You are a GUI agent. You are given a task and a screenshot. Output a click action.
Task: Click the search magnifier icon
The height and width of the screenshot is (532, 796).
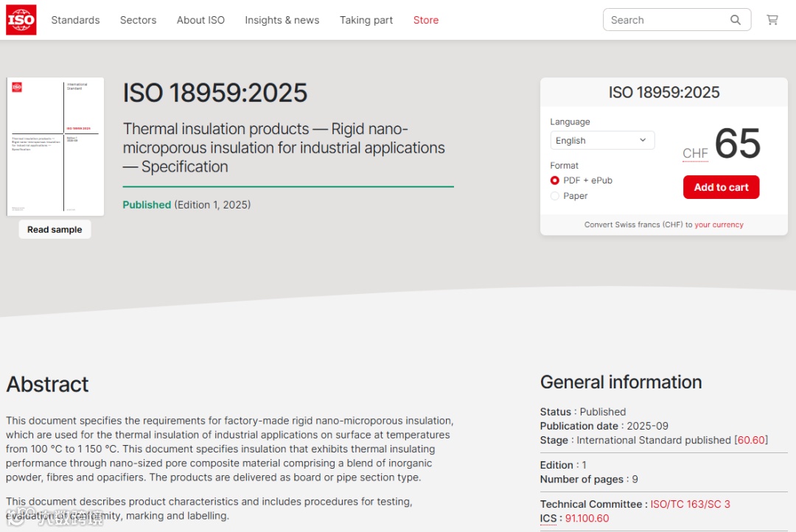click(735, 20)
